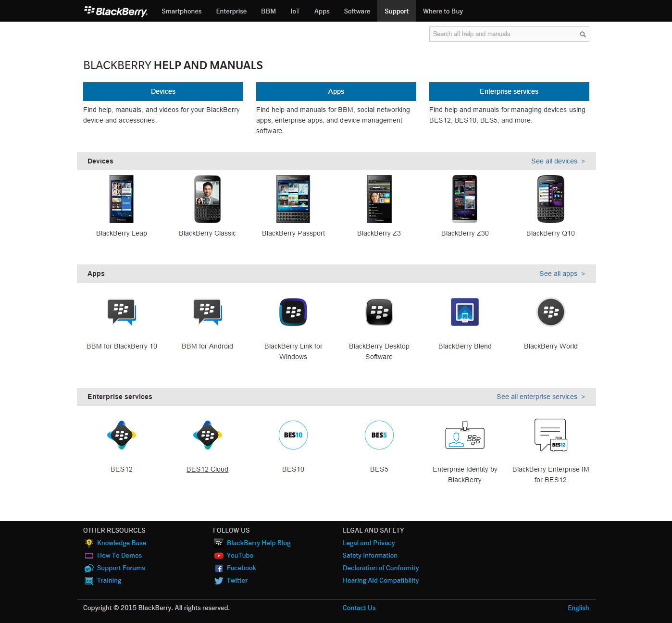Open the Smartphones menu
Image resolution: width=672 pixels, height=623 pixels.
click(x=182, y=11)
